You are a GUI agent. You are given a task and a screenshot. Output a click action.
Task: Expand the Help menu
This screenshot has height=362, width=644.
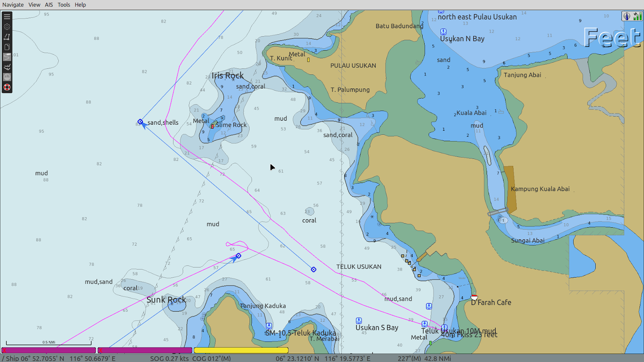coord(80,5)
